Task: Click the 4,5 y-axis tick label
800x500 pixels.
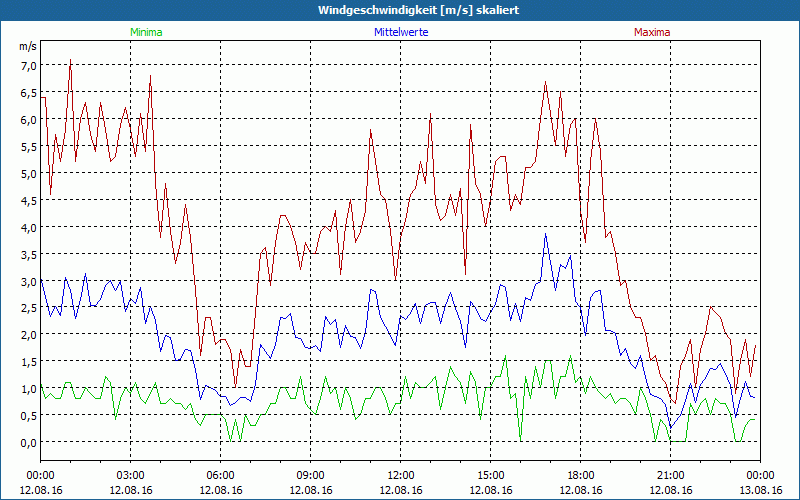Action: tap(28, 200)
